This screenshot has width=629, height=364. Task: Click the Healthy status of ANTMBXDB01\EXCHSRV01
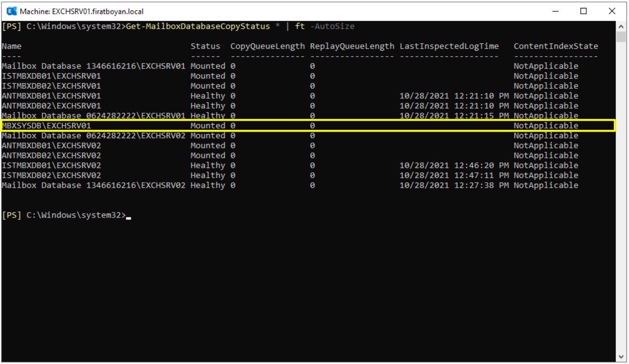click(x=208, y=96)
